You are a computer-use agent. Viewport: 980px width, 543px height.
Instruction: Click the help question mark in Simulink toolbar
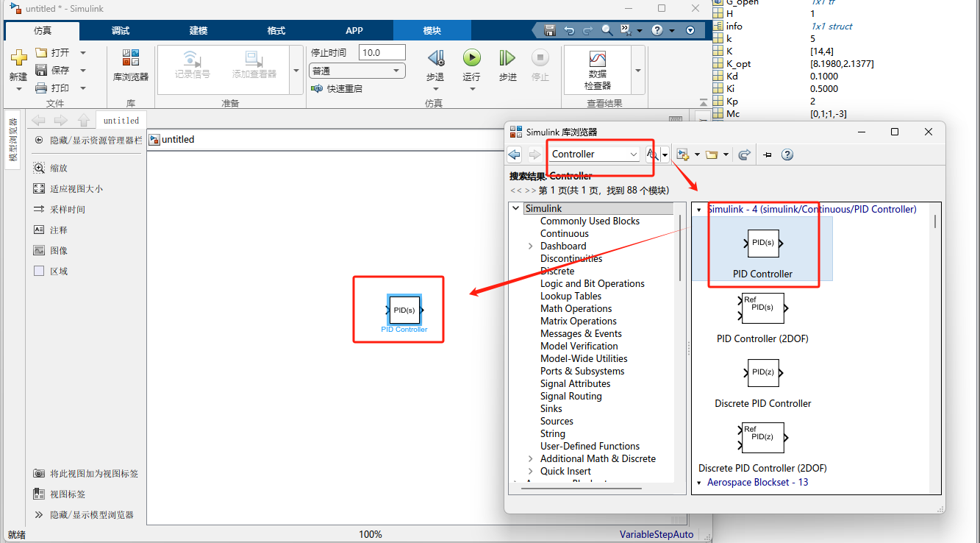coord(657,30)
